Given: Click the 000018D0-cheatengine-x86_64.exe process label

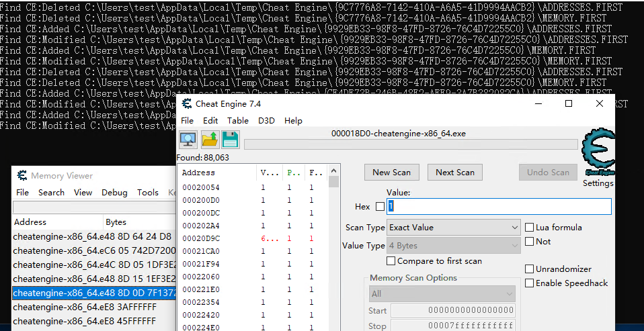Looking at the screenshot, I should 399,134.
